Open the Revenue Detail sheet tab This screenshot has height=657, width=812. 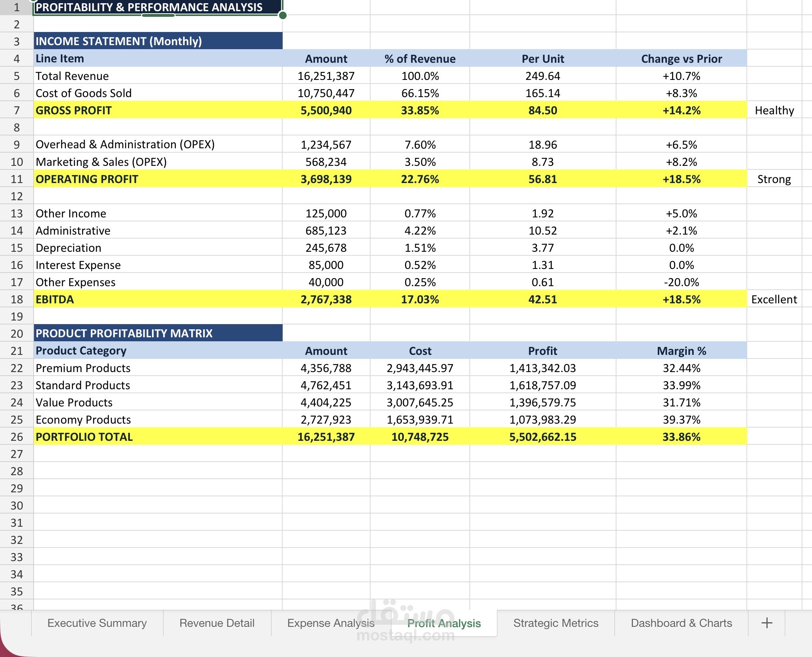tap(217, 623)
